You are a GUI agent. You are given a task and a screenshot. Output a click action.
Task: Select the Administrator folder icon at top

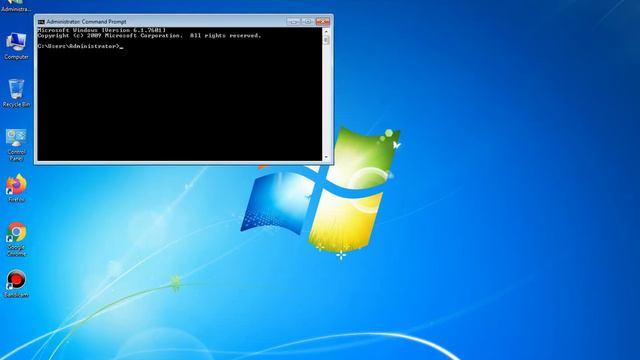[16, 6]
